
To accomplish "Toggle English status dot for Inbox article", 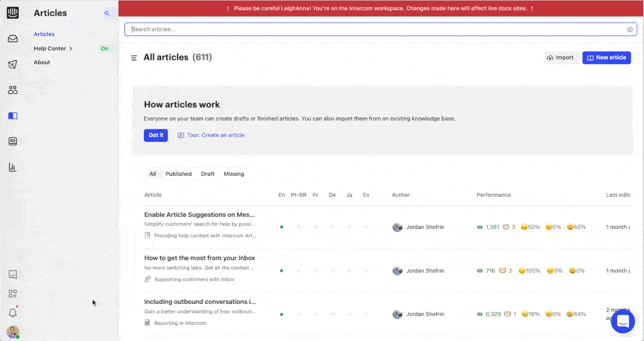I will 281,271.
